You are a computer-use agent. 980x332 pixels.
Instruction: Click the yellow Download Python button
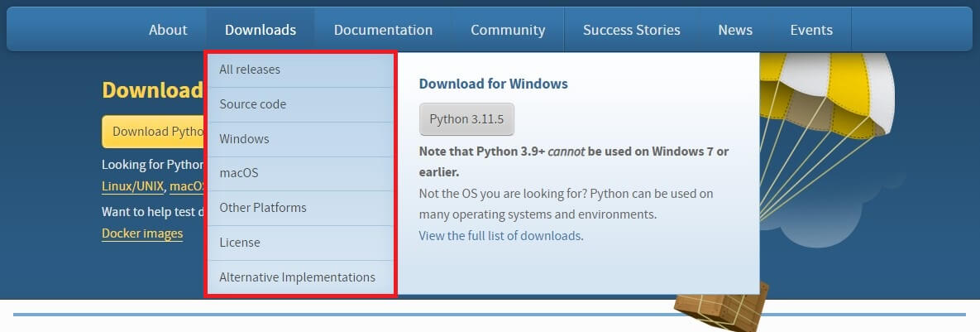pyautogui.click(x=153, y=132)
